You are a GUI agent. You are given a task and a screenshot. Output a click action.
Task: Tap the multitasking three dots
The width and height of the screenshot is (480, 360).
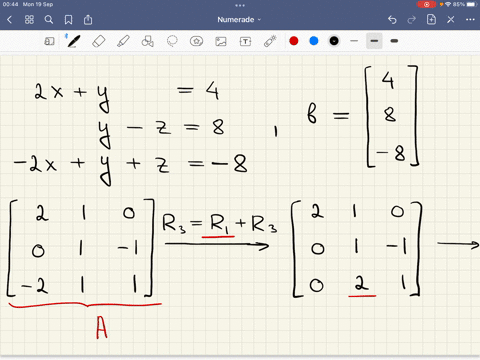click(x=240, y=5)
